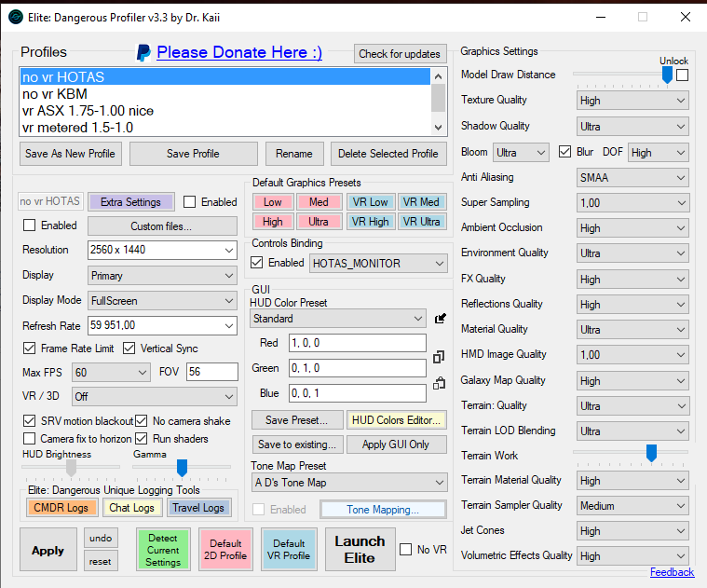Screen dimensions: 707x588
Task: Click the import/export icon beside HUD Color Preset
Action: pos(440,319)
